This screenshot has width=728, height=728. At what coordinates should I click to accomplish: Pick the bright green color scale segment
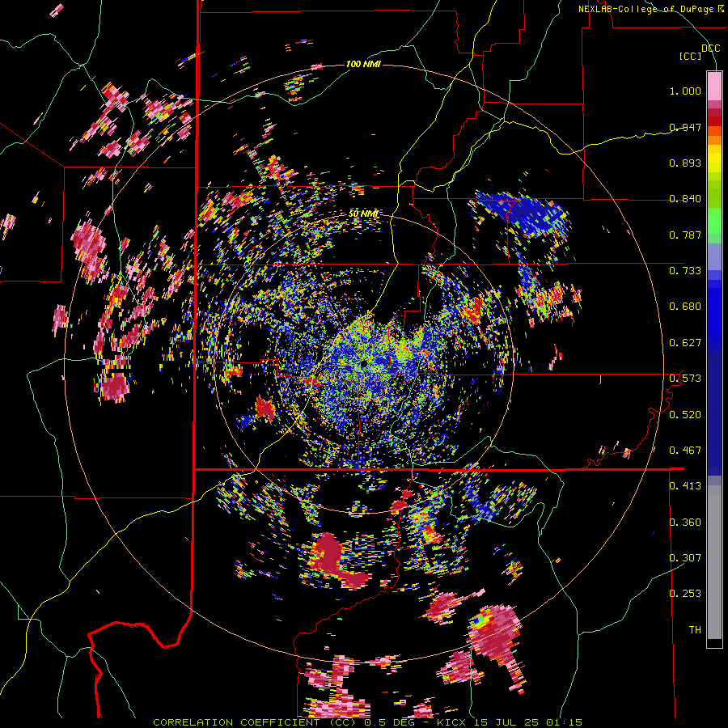coord(714,221)
